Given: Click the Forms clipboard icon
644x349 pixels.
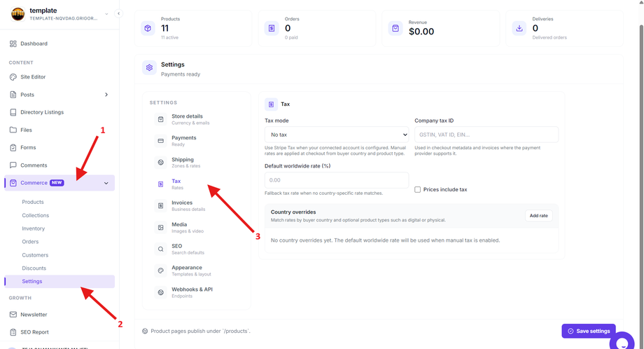Looking at the screenshot, I should (x=13, y=148).
